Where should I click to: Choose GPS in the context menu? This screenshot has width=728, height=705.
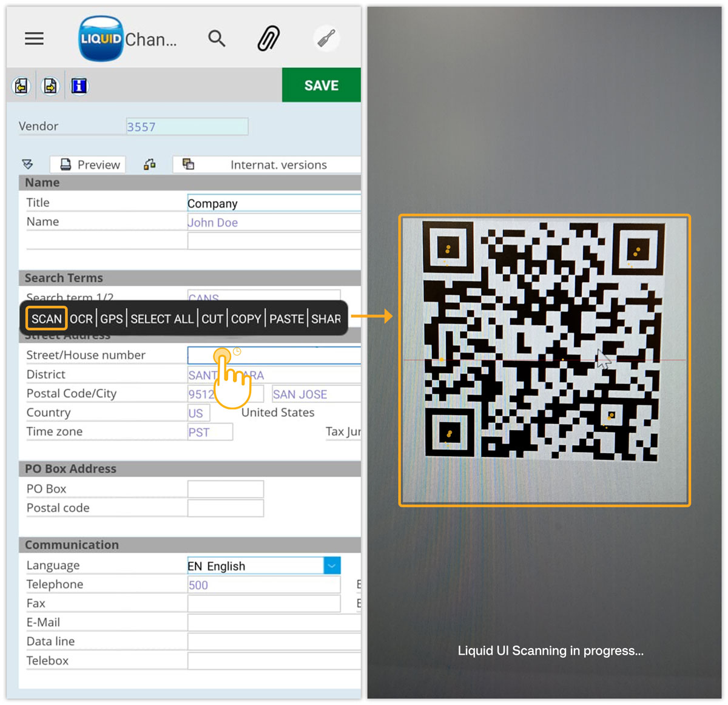click(112, 319)
